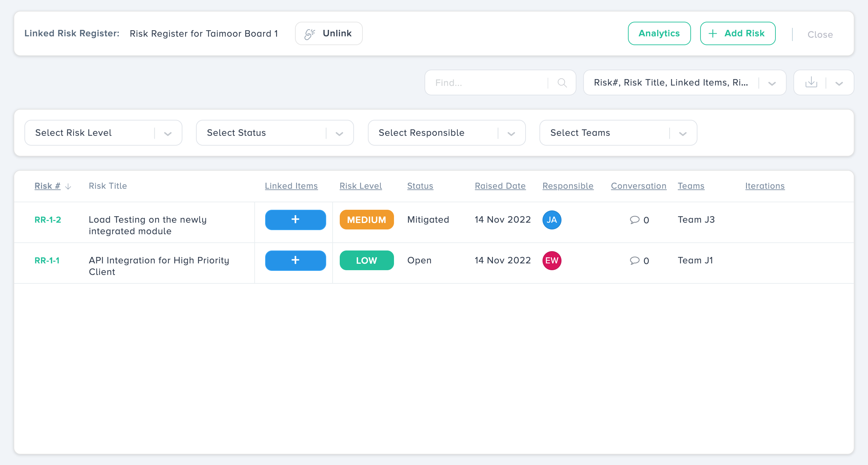Image resolution: width=868 pixels, height=465 pixels.
Task: Click the Risk # sort arrow
Action: [x=68, y=186]
